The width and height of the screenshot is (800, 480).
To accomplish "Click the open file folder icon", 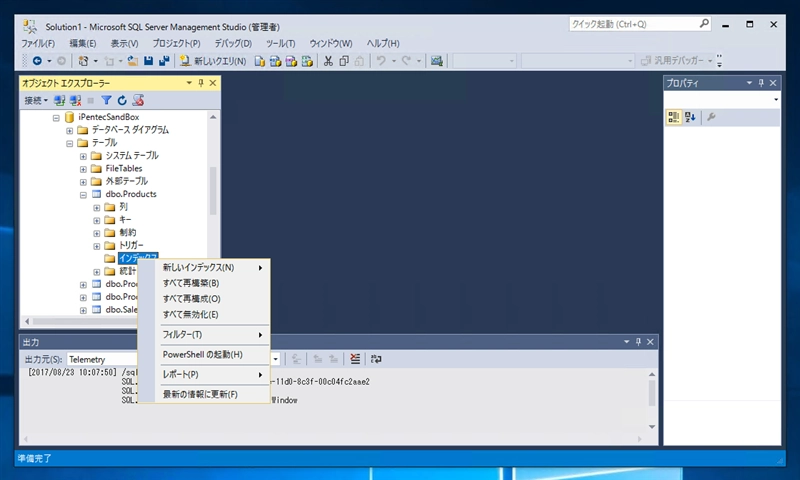I will (133, 61).
